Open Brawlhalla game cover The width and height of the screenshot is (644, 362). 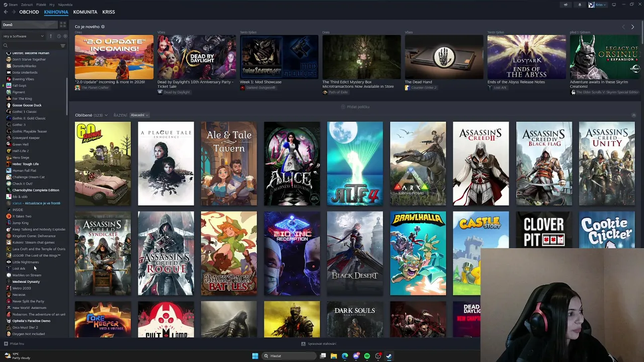(x=418, y=253)
